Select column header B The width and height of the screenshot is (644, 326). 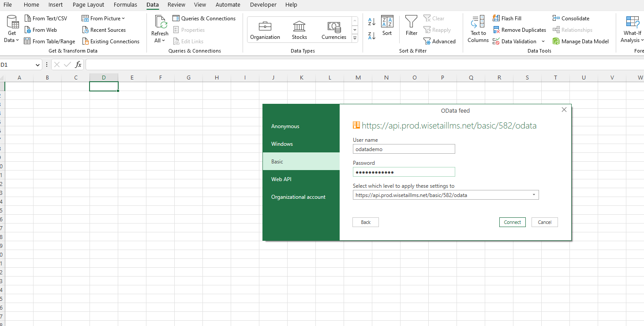pyautogui.click(x=47, y=78)
